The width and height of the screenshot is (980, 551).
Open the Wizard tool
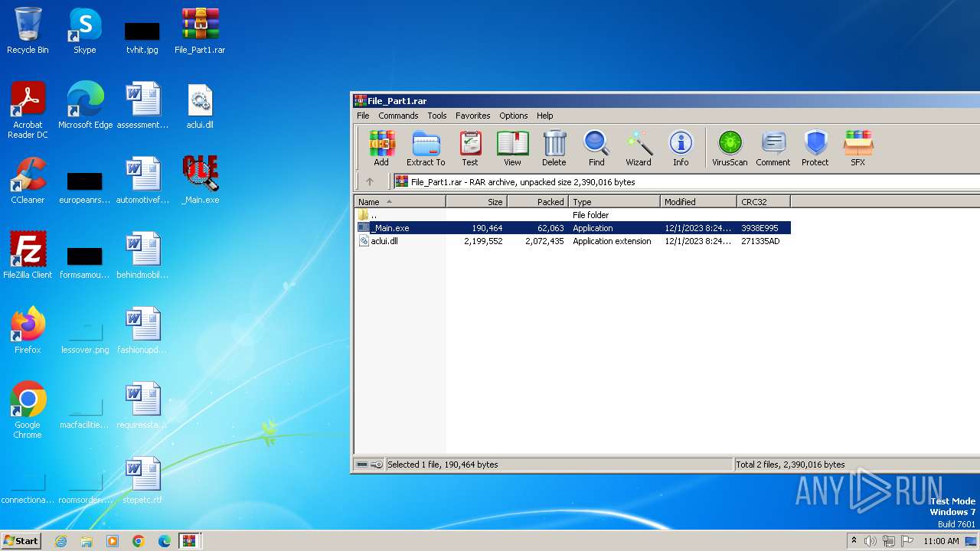coord(639,148)
